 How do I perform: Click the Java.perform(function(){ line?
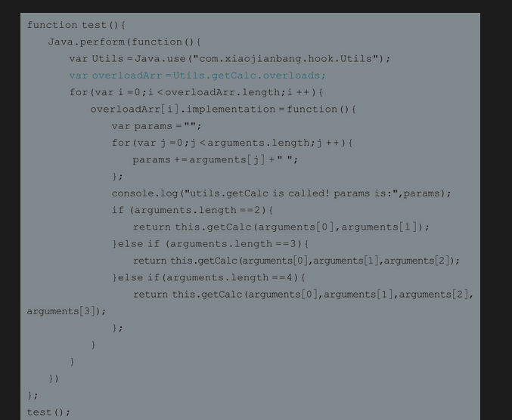pyautogui.click(x=125, y=42)
